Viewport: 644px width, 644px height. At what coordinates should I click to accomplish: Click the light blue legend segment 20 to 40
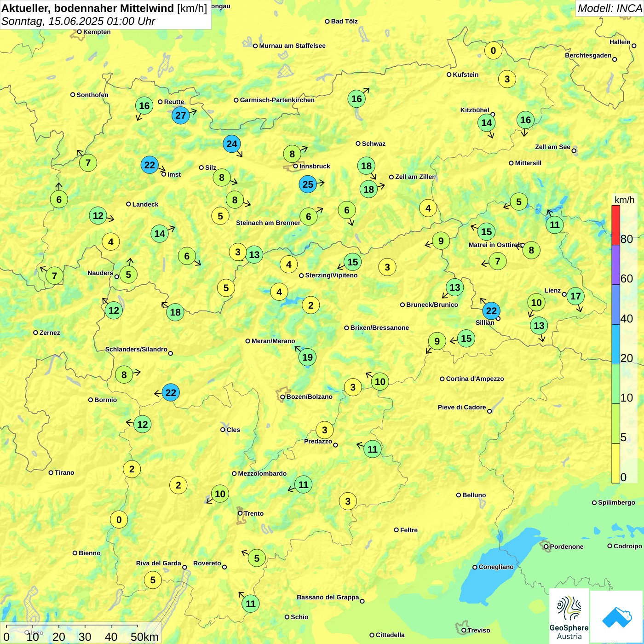click(615, 345)
